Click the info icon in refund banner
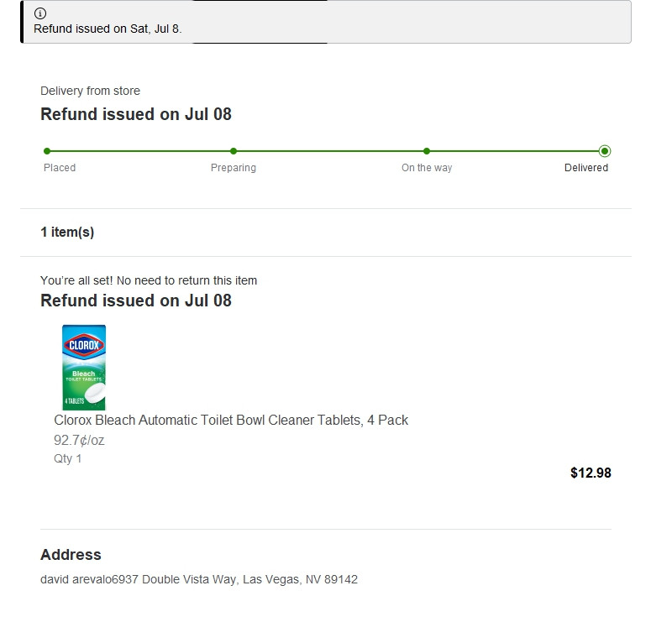The width and height of the screenshot is (672, 643). pos(40,13)
